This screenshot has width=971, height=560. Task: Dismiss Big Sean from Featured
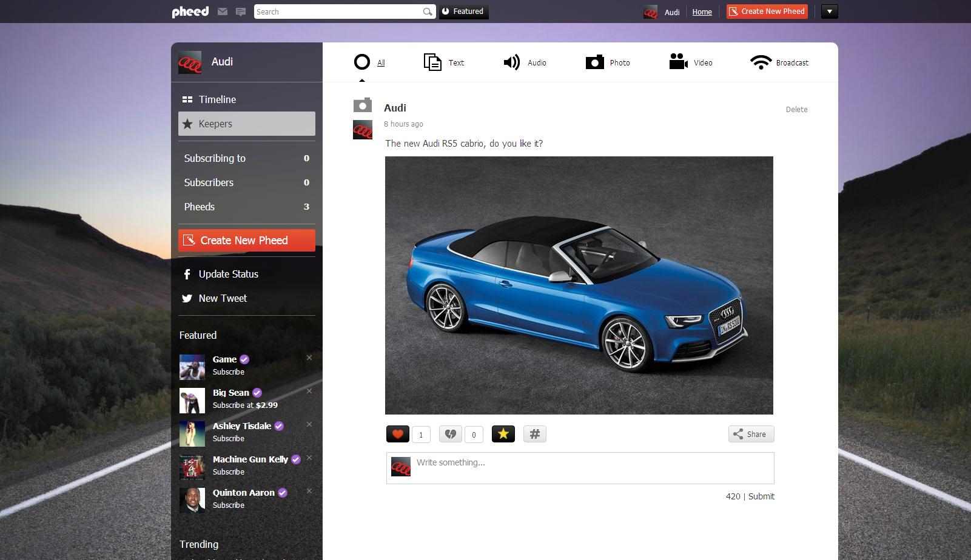[309, 391]
